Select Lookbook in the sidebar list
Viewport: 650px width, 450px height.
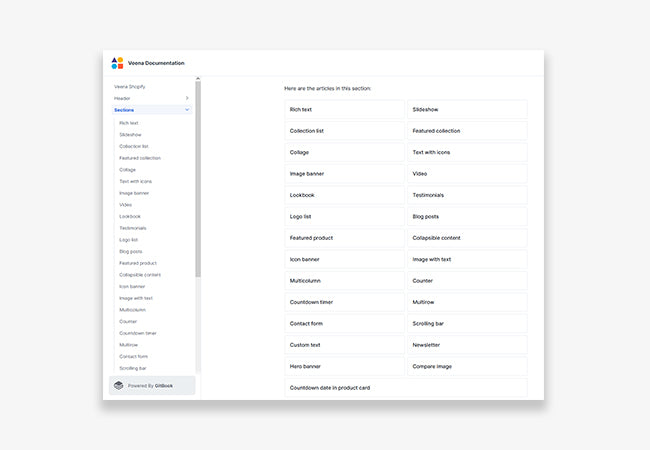[130, 216]
